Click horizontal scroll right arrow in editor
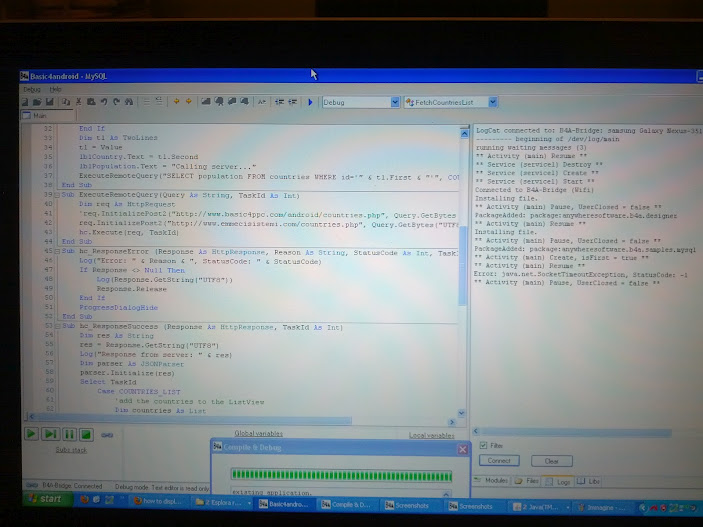Image resolution: width=703 pixels, height=527 pixels. pyautogui.click(x=452, y=422)
